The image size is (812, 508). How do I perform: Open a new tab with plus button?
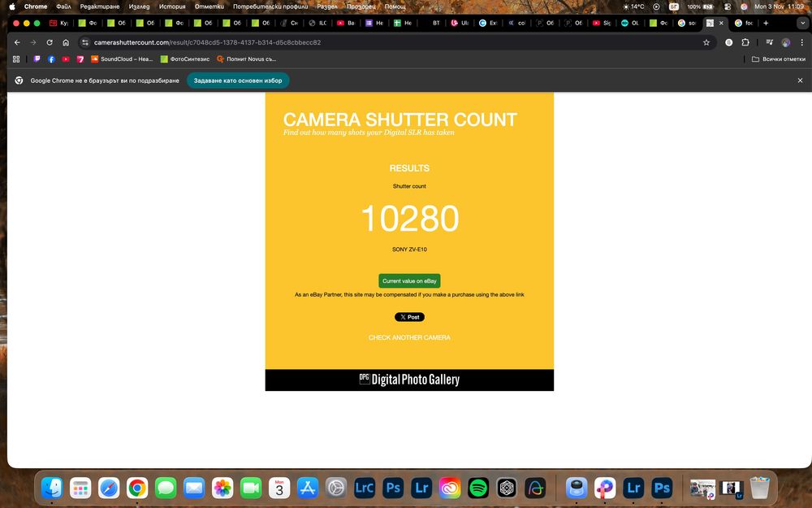coord(766,23)
